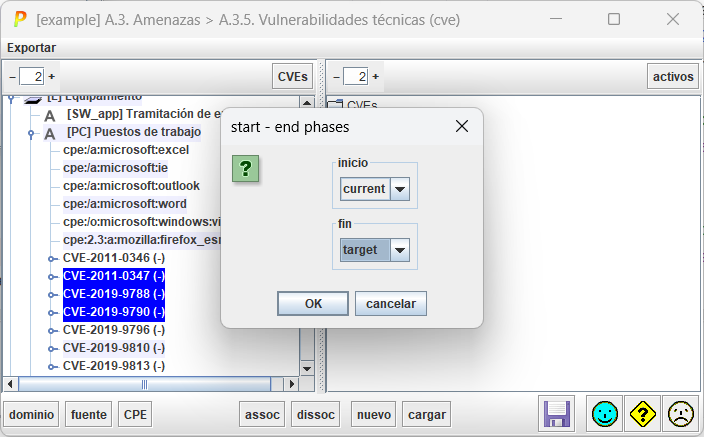This screenshot has height=437, width=704.
Task: Click the fuente button
Action: (x=88, y=414)
